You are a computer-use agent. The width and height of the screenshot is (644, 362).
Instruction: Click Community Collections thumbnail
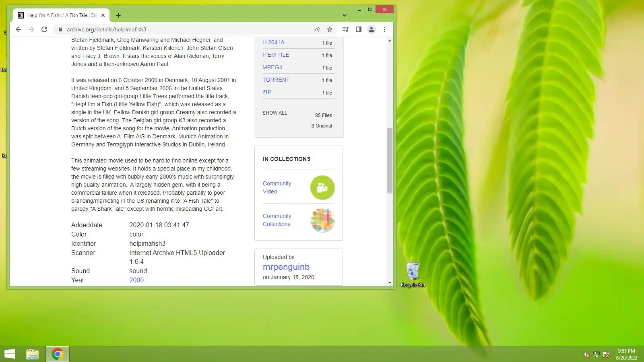[322, 220]
